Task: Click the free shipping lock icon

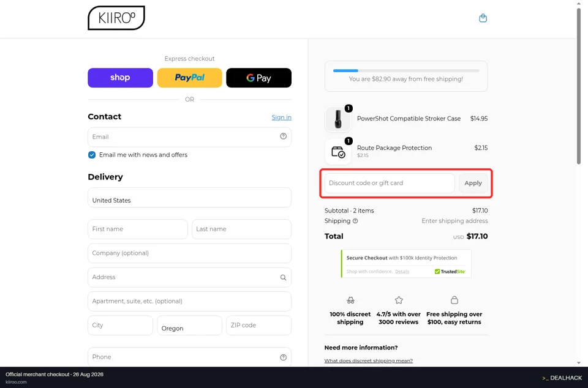Action: [454, 300]
